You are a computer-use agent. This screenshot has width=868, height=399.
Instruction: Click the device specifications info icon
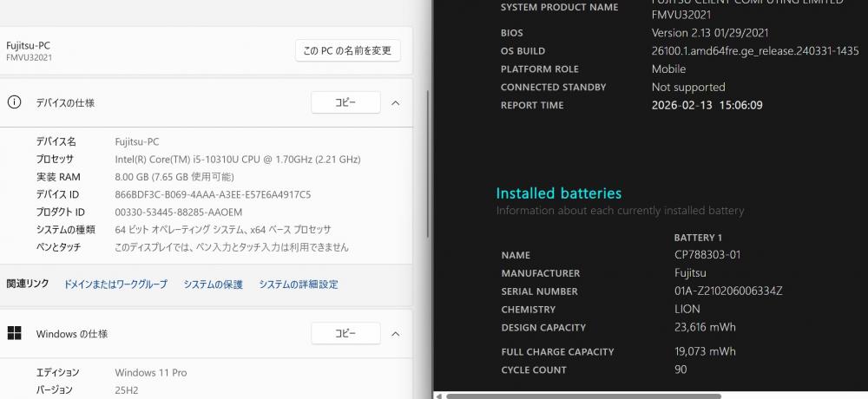coord(14,102)
